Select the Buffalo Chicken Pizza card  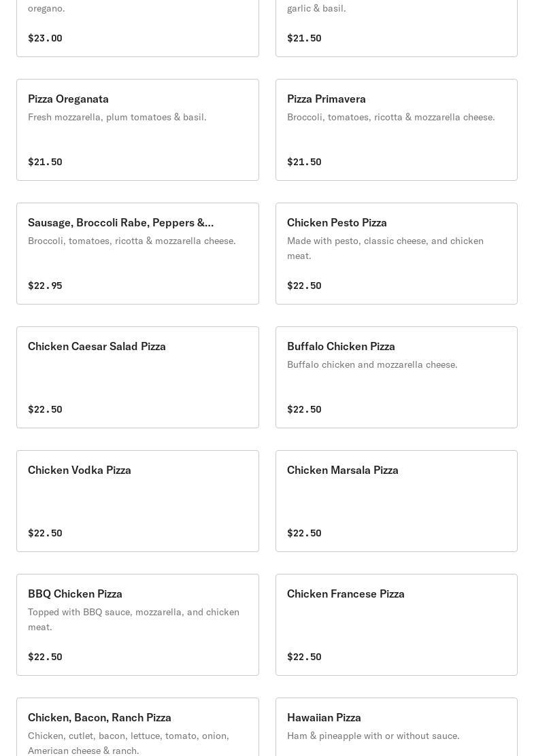(x=396, y=377)
